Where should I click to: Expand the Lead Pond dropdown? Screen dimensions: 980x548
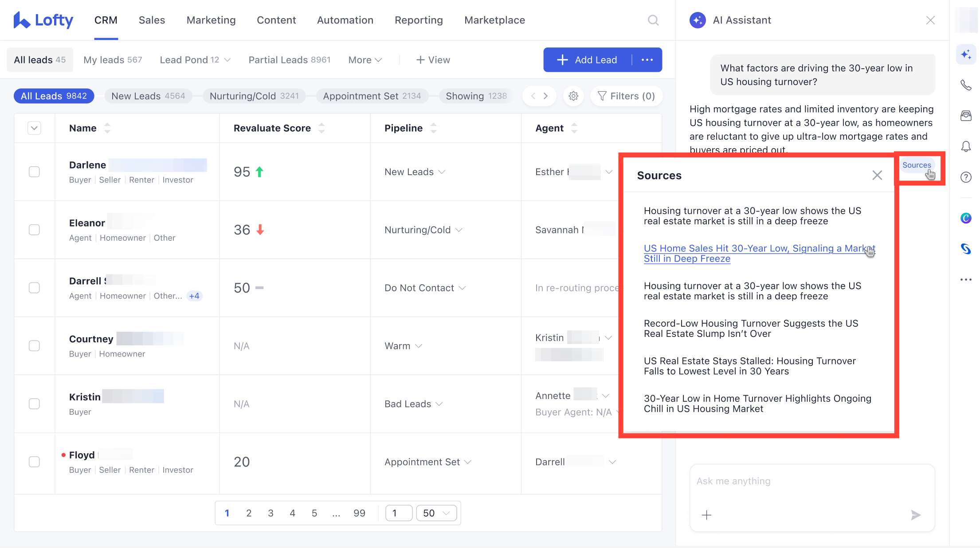(195, 59)
